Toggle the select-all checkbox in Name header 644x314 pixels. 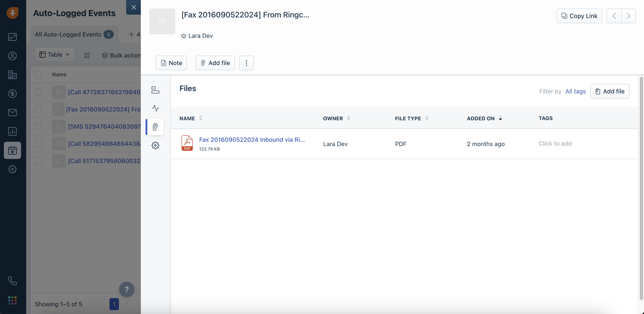(x=38, y=74)
